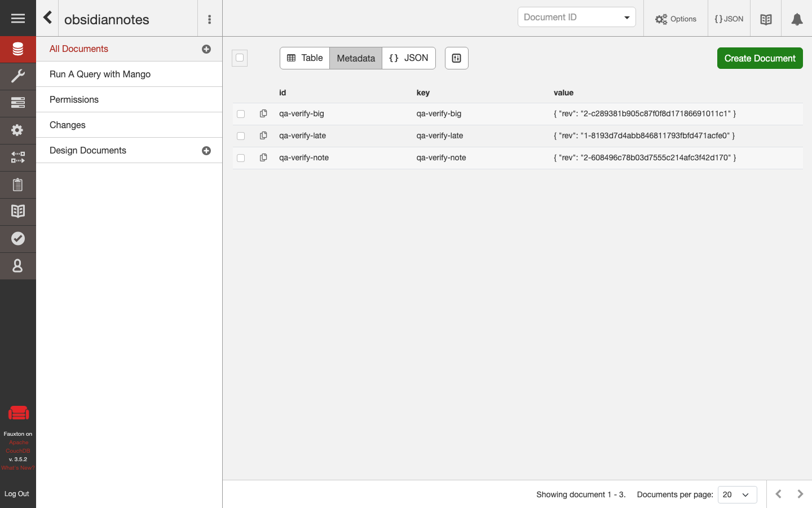This screenshot has height=508, width=812.
Task: Open the hamburger menu icon
Action: click(18, 19)
